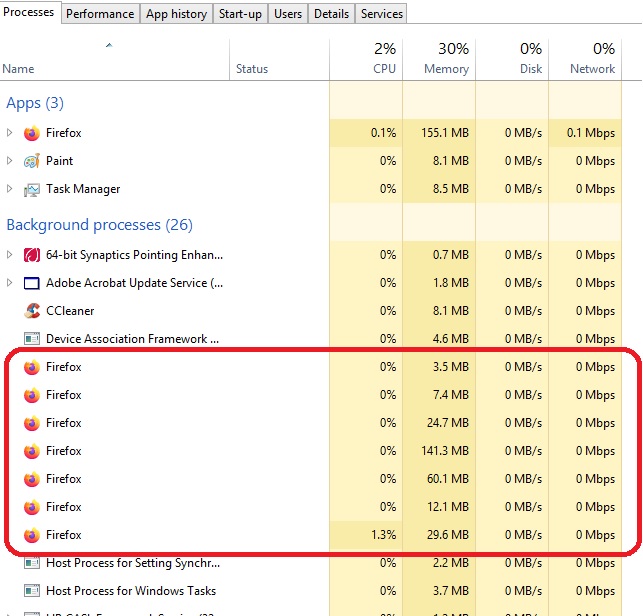This screenshot has height=616, width=643.
Task: Click the CCleaner icon
Action: 32,311
